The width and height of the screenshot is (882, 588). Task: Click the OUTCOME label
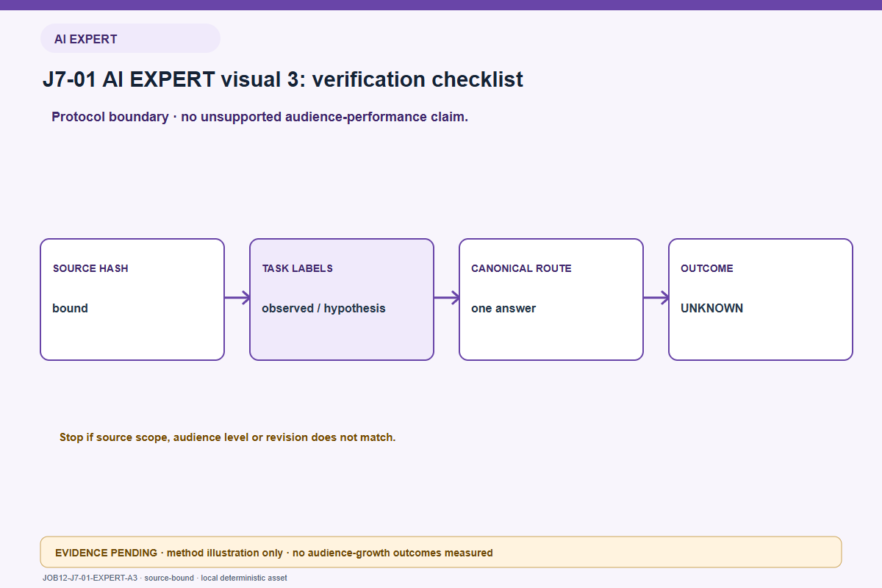pyautogui.click(x=707, y=268)
